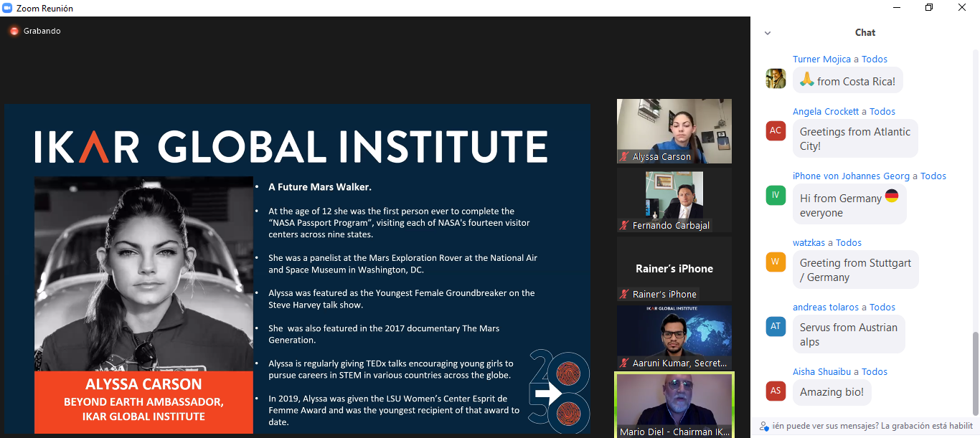Screen dimensions: 980x438
Task: Click sender name iPhone von Johannes Georg
Action: tap(851, 176)
